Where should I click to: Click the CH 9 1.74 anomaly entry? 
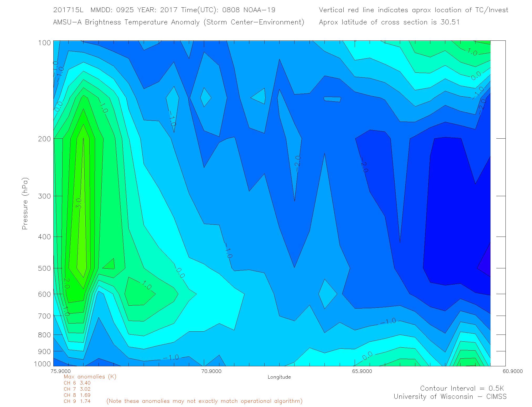point(77,401)
